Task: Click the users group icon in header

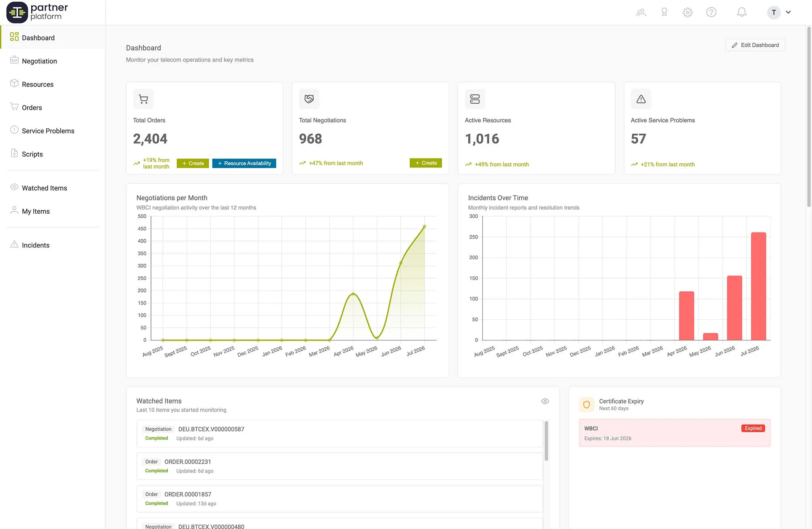Action: click(x=641, y=12)
